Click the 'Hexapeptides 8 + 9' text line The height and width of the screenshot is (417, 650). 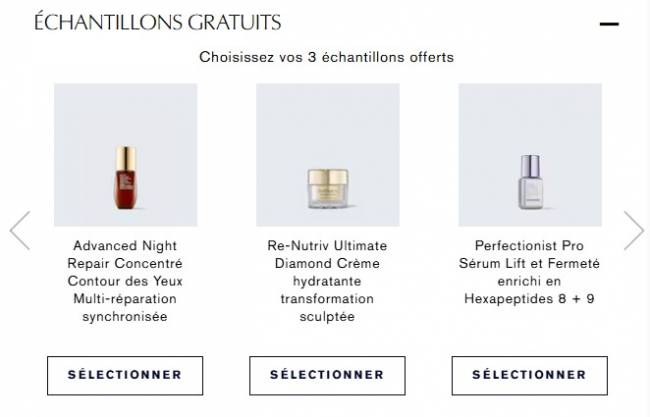click(530, 299)
